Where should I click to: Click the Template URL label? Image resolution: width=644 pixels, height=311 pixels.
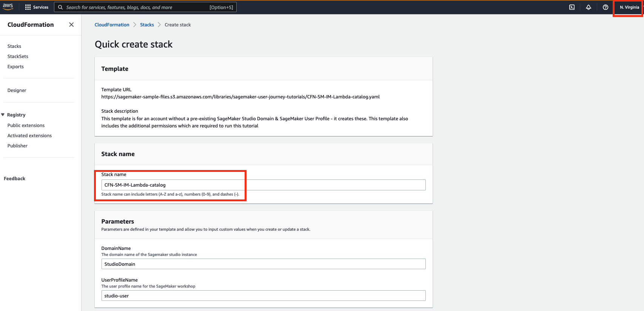pyautogui.click(x=116, y=90)
